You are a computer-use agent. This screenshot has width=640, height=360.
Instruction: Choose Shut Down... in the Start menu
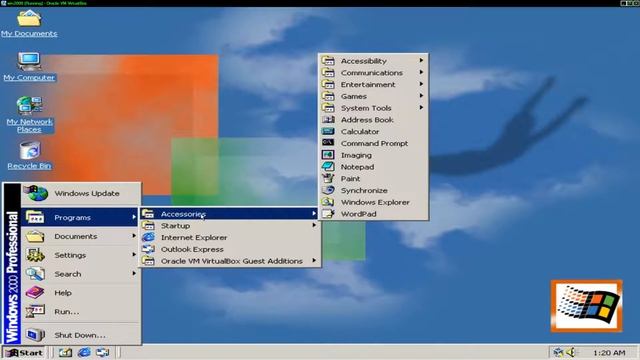80,335
